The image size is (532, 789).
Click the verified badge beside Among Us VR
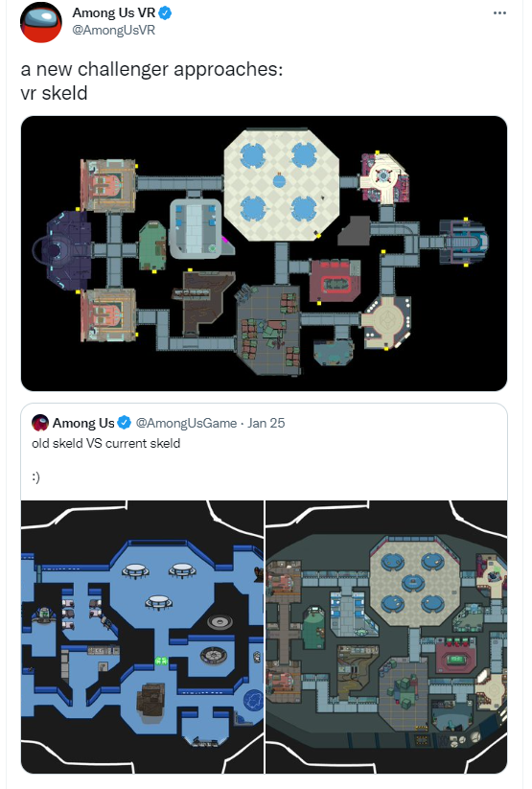[166, 13]
